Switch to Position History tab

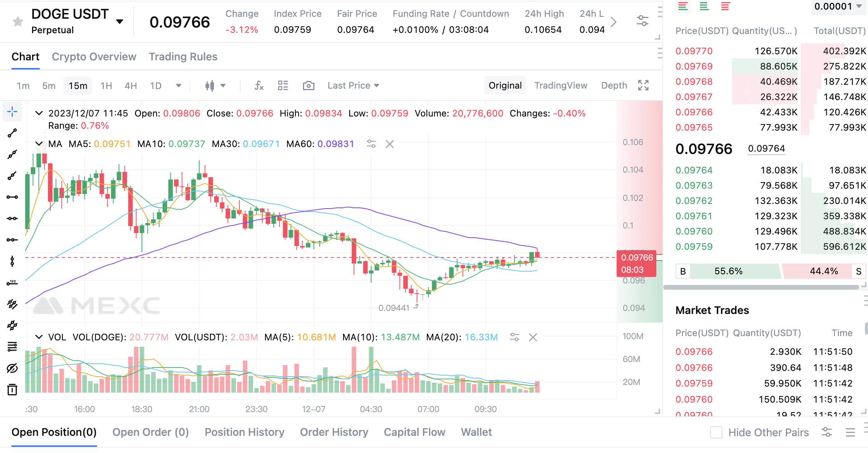pyautogui.click(x=245, y=432)
